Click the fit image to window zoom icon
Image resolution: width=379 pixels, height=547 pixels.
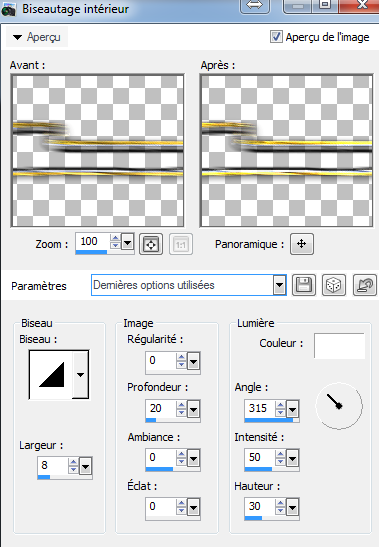click(151, 244)
